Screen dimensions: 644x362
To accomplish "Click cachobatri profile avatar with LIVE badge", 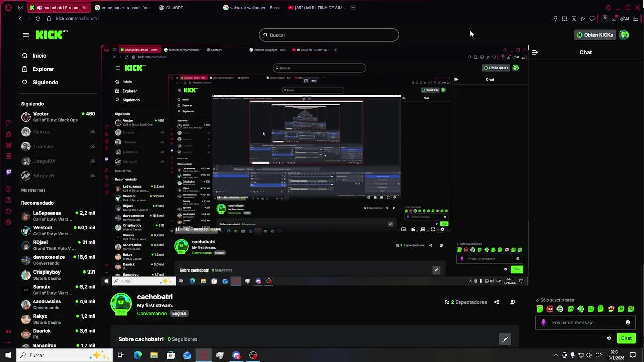I will click(x=121, y=304).
